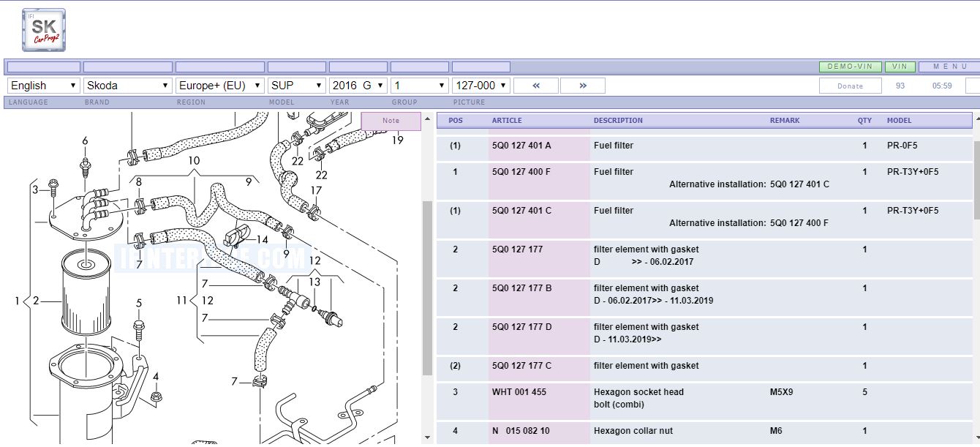
Task: Open the Language dropdown showing English
Action: [x=44, y=86]
